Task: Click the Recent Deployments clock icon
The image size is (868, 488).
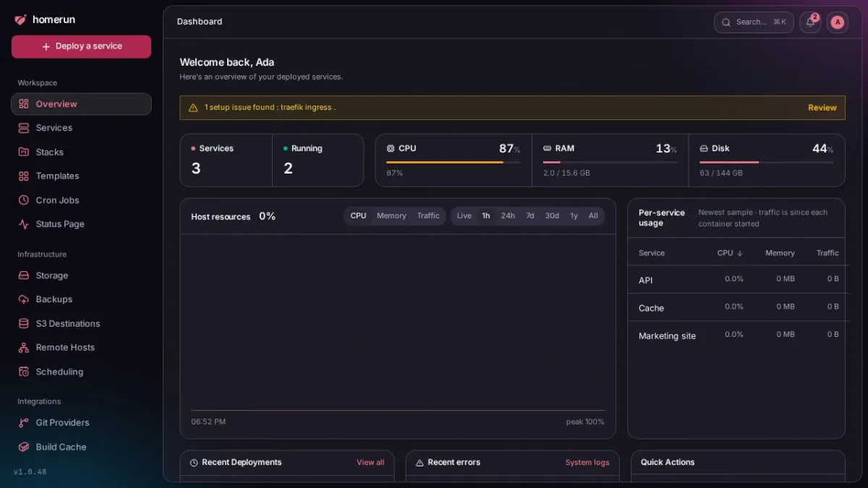Action: point(194,463)
